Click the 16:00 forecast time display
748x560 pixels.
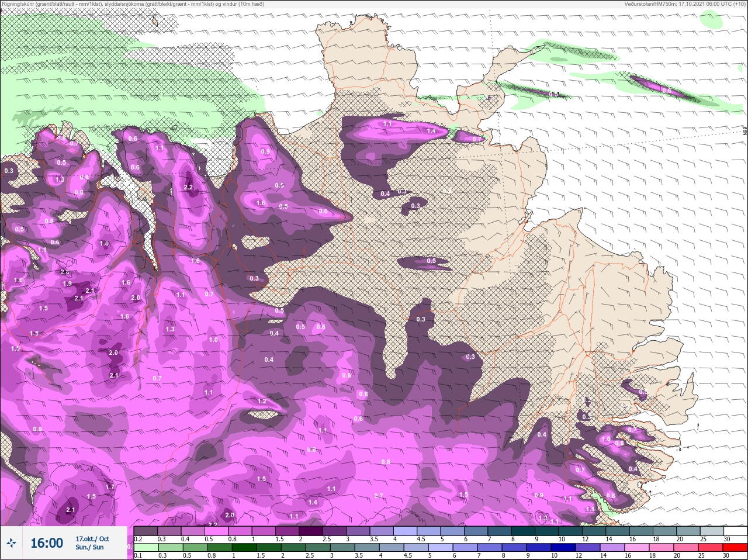47,543
